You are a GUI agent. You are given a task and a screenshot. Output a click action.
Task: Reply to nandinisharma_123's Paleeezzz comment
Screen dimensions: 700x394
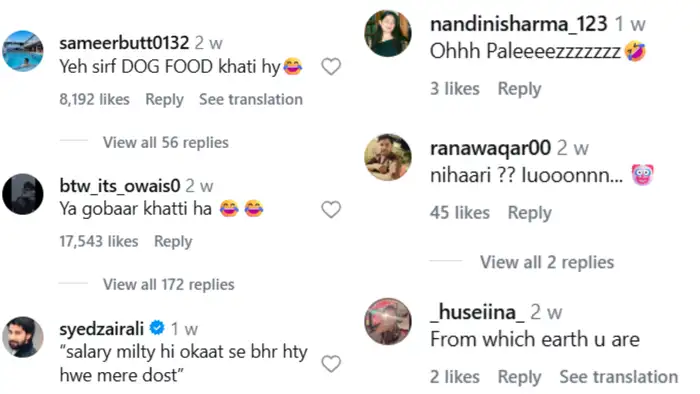[x=519, y=89]
